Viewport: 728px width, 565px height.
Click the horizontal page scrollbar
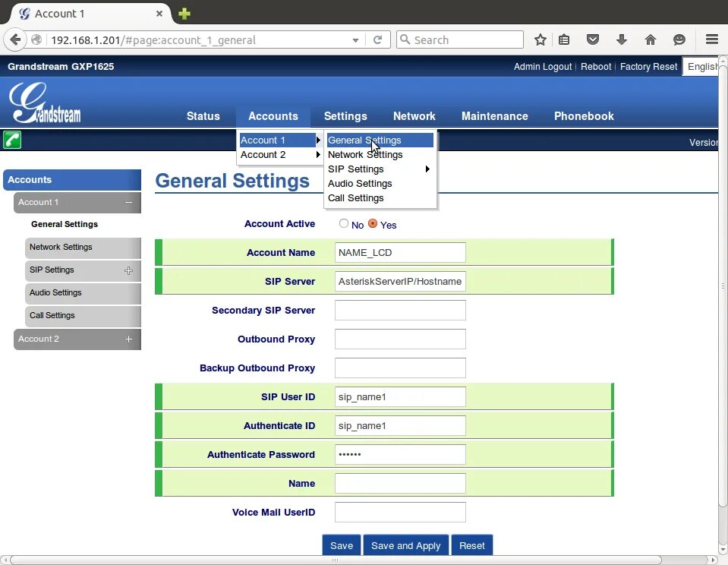coord(336,560)
